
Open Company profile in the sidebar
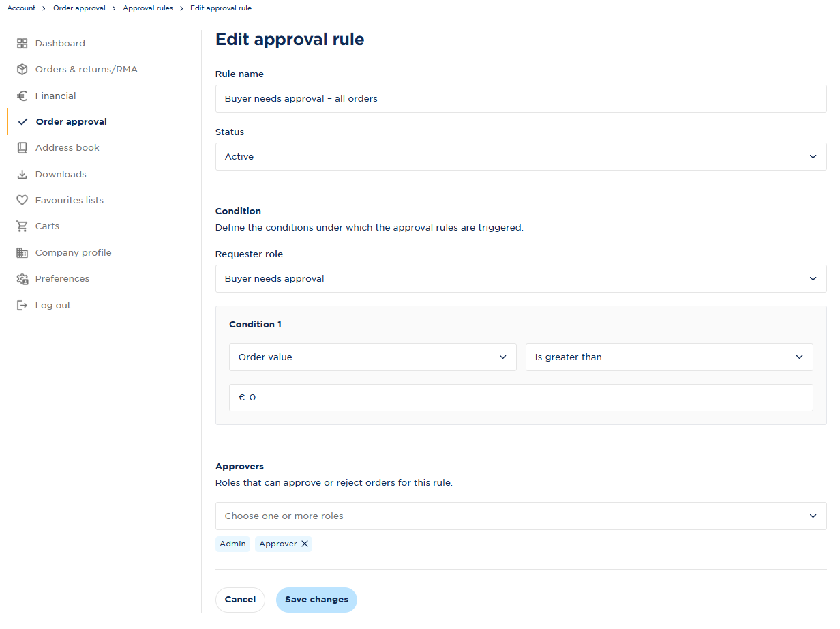(x=73, y=253)
